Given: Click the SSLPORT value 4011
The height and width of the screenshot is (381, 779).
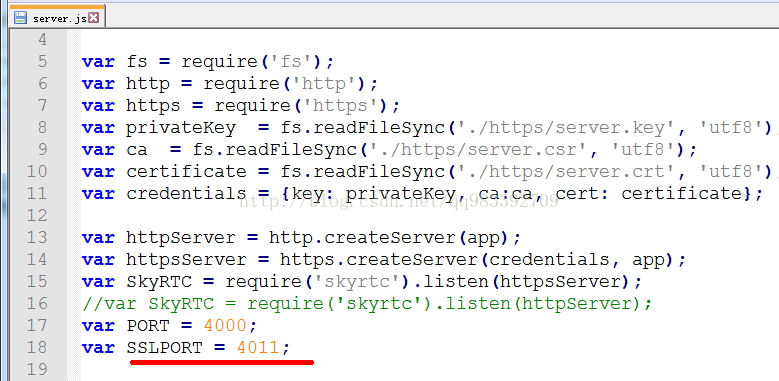Looking at the screenshot, I should click(x=258, y=347).
